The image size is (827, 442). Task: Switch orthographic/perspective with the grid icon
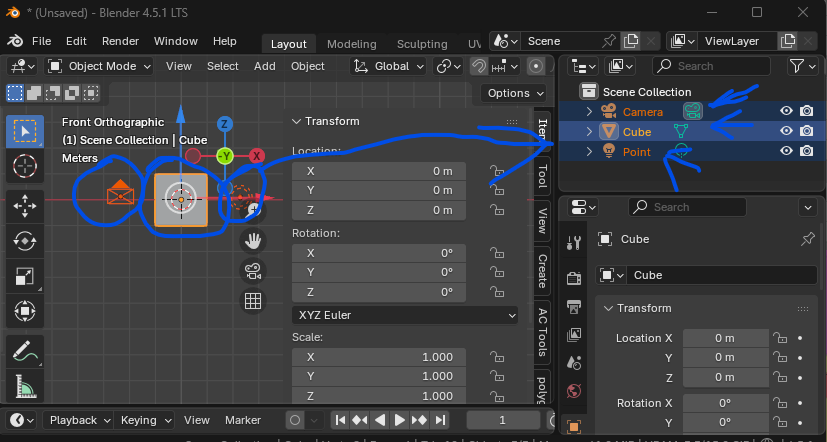(x=253, y=300)
